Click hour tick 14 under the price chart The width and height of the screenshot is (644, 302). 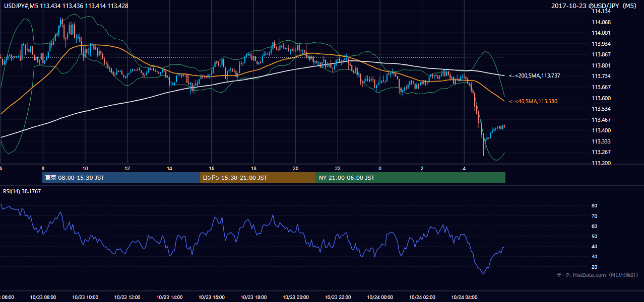point(169,168)
